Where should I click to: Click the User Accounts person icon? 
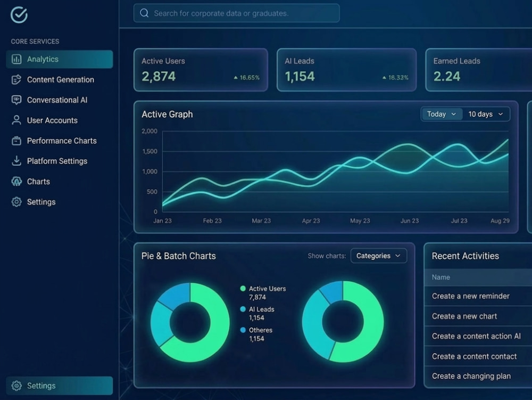(16, 120)
